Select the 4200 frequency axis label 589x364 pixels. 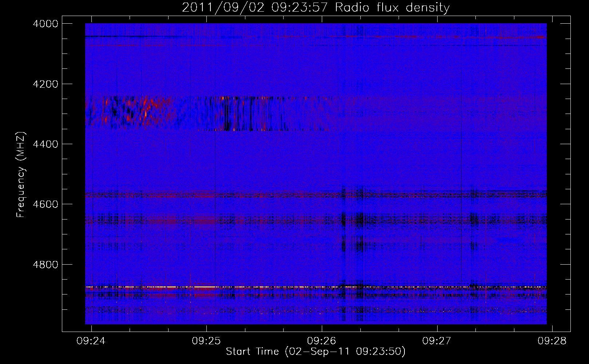pyautogui.click(x=46, y=84)
